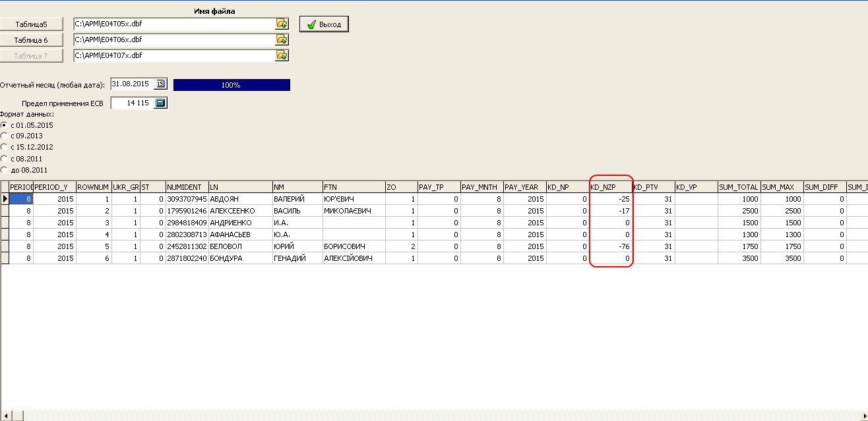Image resolution: width=868 pixels, height=421 pixels.
Task: Select the БЕЛОВОЛ surname cell
Action: tap(240, 246)
